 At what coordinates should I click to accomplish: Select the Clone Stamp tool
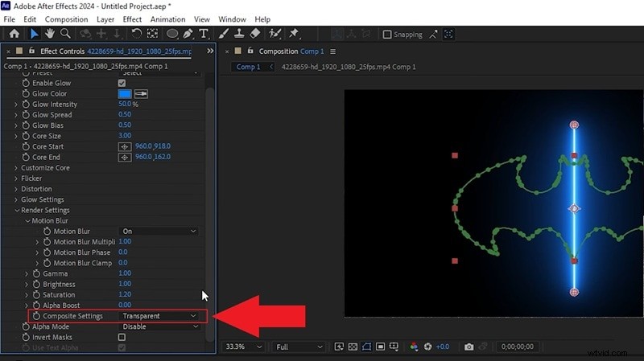pos(239,34)
